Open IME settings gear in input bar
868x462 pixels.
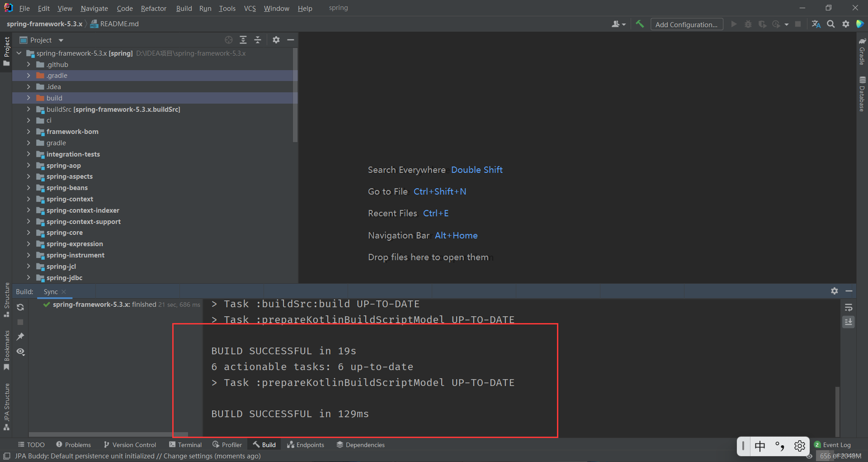(799, 446)
